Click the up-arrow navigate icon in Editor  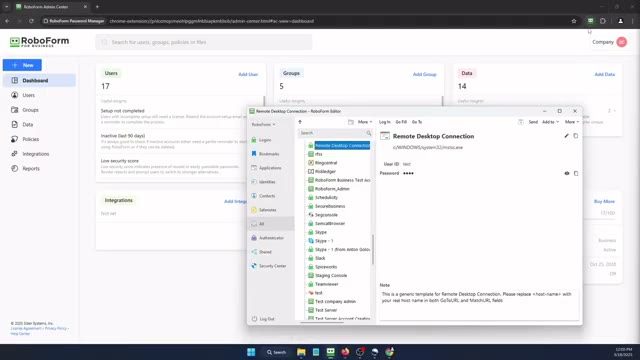(x=300, y=122)
